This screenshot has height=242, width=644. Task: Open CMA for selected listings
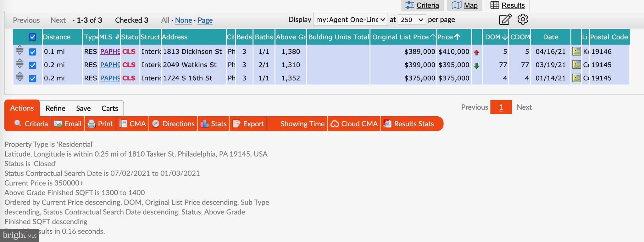point(132,124)
